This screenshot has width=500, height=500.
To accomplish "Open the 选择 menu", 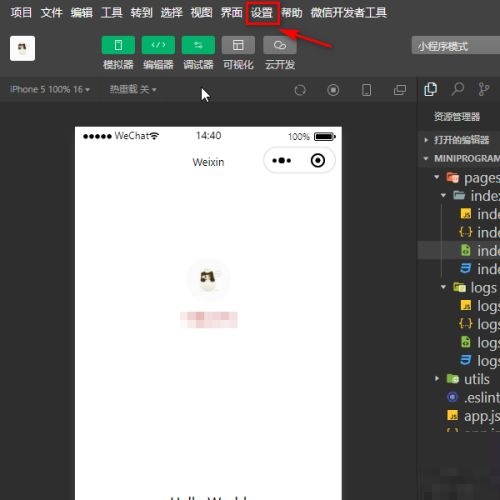I will pos(171,13).
